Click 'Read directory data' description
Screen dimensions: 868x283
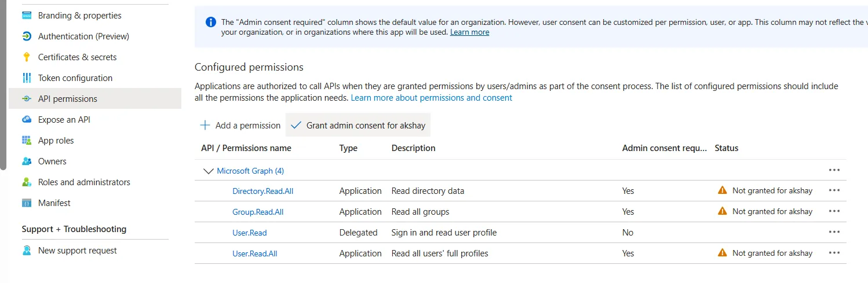pyautogui.click(x=428, y=191)
